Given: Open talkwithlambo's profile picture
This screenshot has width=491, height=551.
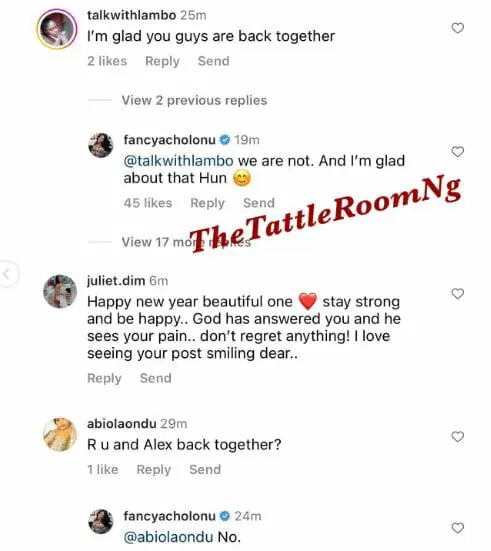Looking at the screenshot, I should point(57,29).
